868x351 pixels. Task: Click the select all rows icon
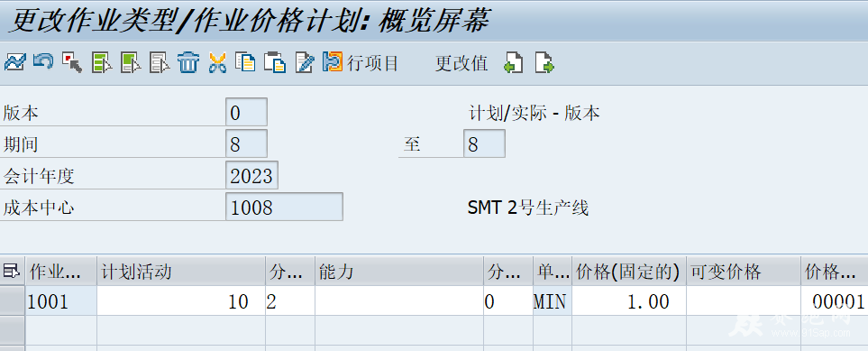coord(103,62)
